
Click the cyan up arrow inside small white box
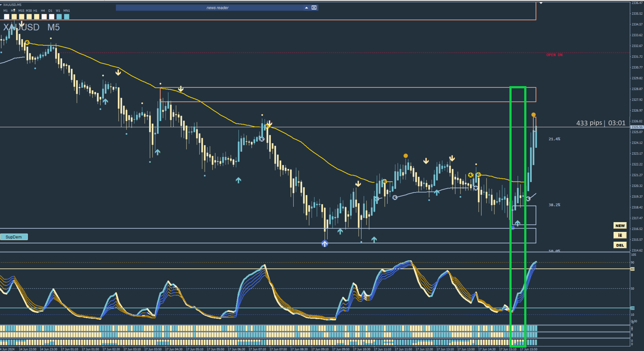(x=517, y=223)
